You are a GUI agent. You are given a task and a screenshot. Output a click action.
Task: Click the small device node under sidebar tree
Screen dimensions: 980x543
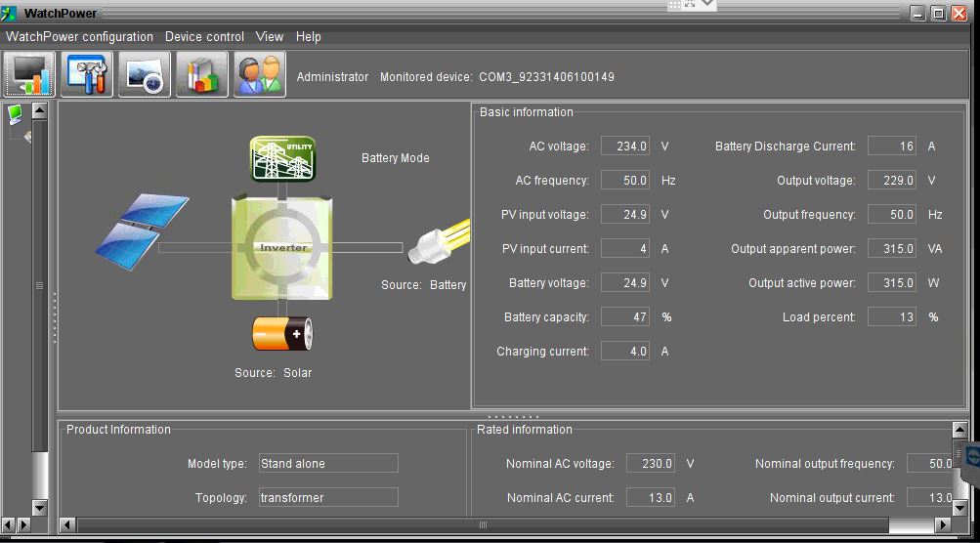27,136
